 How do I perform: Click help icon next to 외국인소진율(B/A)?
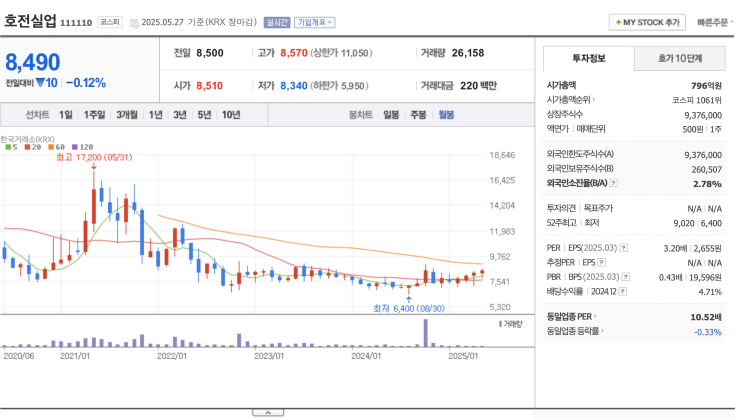click(614, 183)
